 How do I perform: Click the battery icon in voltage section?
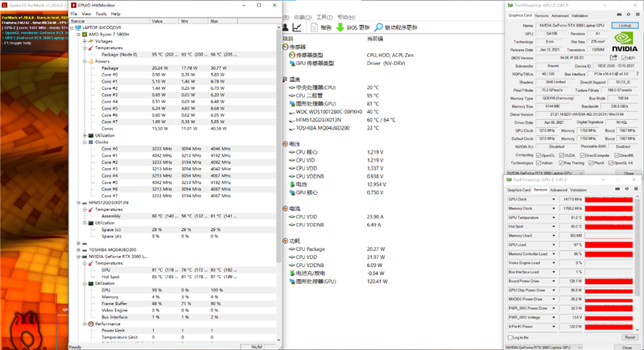(292, 184)
